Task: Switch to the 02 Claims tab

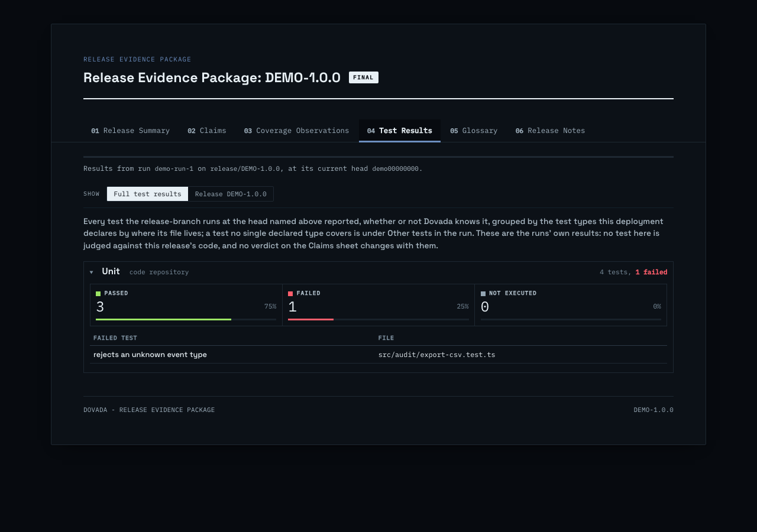Action: 207,131
